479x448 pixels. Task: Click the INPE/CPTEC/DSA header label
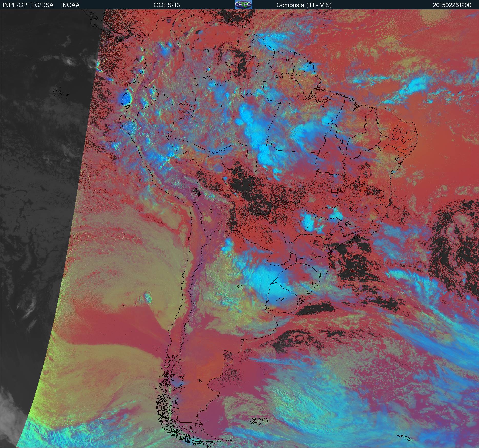[28, 5]
